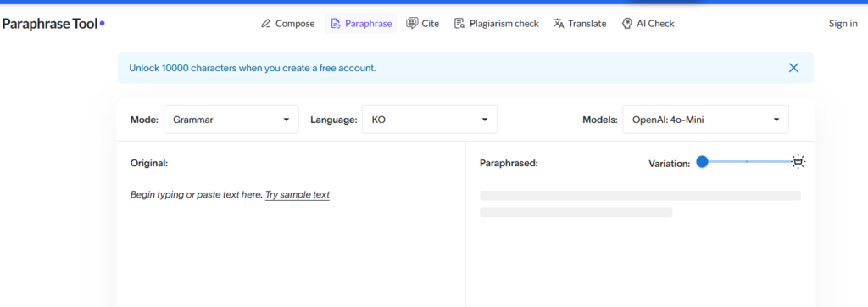Click the Paraphrase document icon
The image size is (868, 307).
[335, 24]
